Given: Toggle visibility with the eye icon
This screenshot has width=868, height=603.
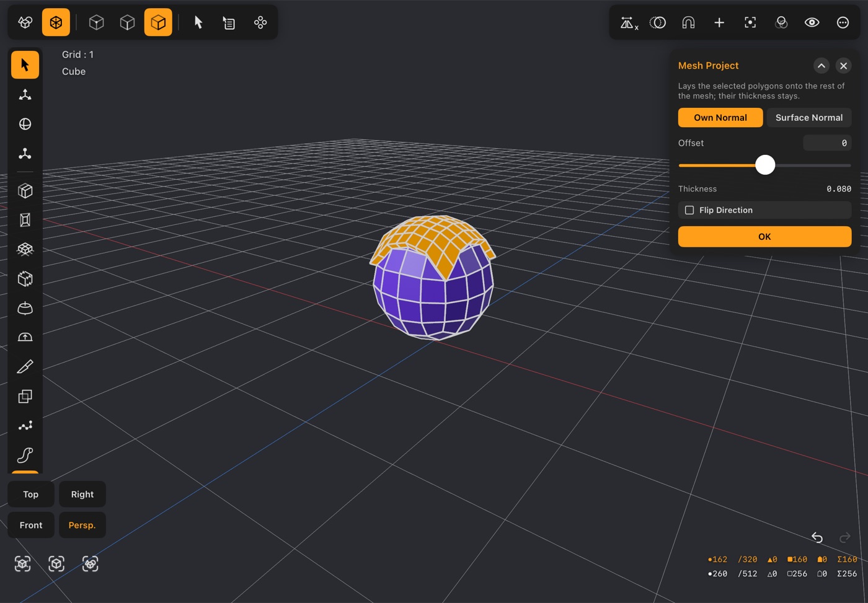Looking at the screenshot, I should 812,23.
